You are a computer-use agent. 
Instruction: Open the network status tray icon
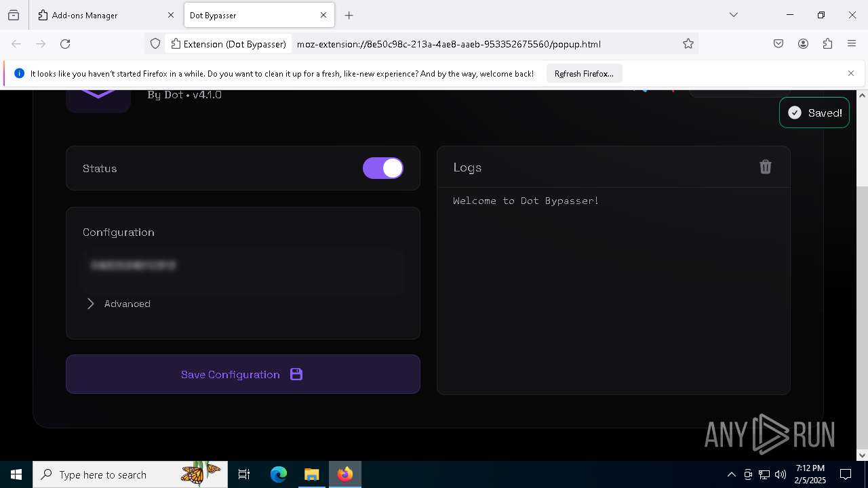coord(764,474)
